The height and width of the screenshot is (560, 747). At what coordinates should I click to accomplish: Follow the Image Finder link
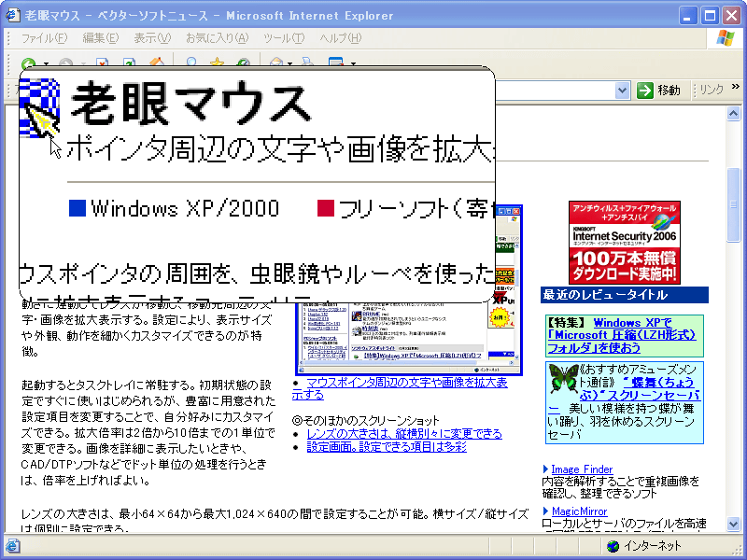pos(582,469)
